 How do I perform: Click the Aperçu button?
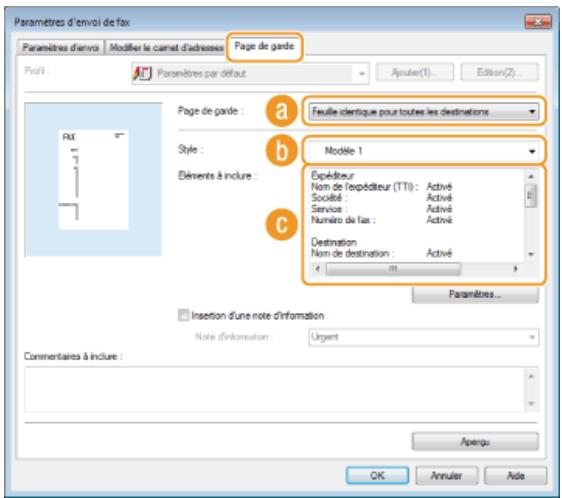click(x=475, y=442)
